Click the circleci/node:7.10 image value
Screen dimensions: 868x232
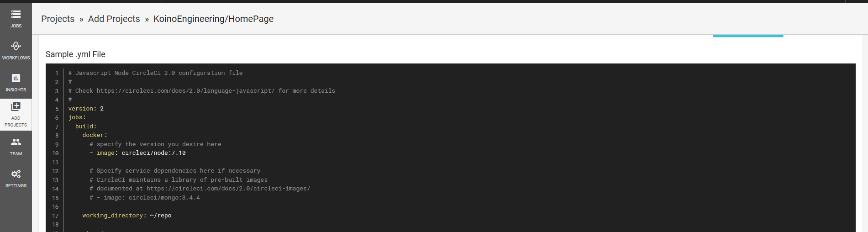[x=153, y=153]
